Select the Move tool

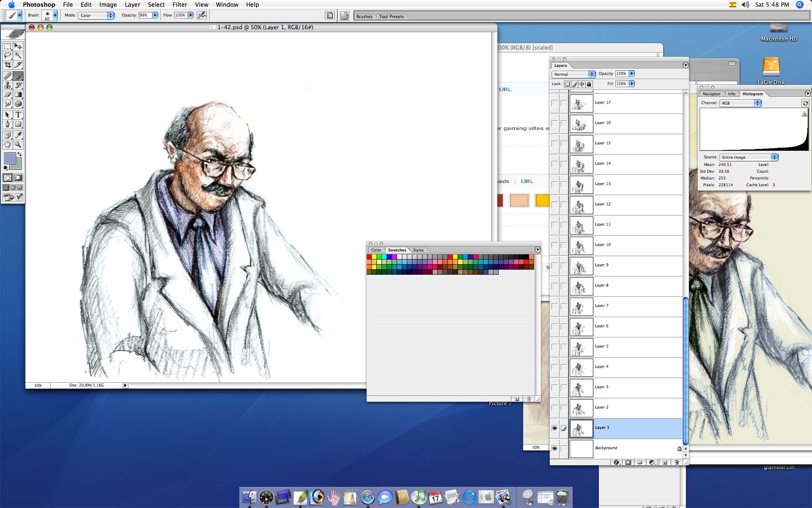[x=18, y=46]
